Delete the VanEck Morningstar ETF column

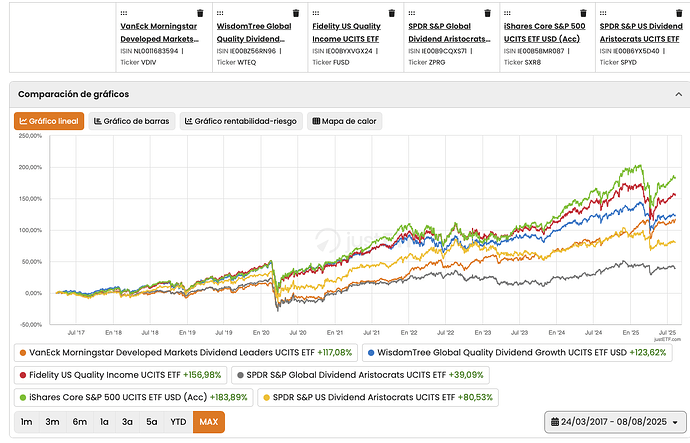coord(200,13)
